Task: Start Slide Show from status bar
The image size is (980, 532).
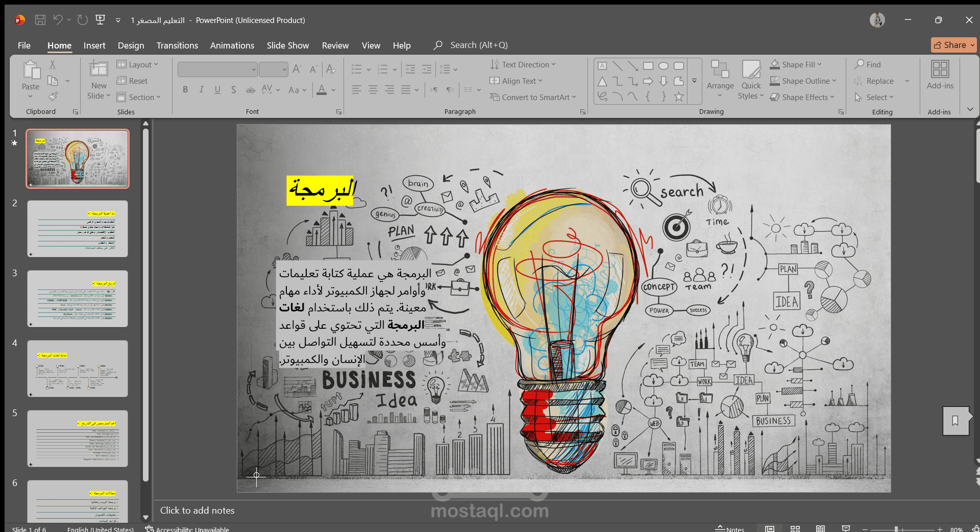Action: pyautogui.click(x=846, y=528)
